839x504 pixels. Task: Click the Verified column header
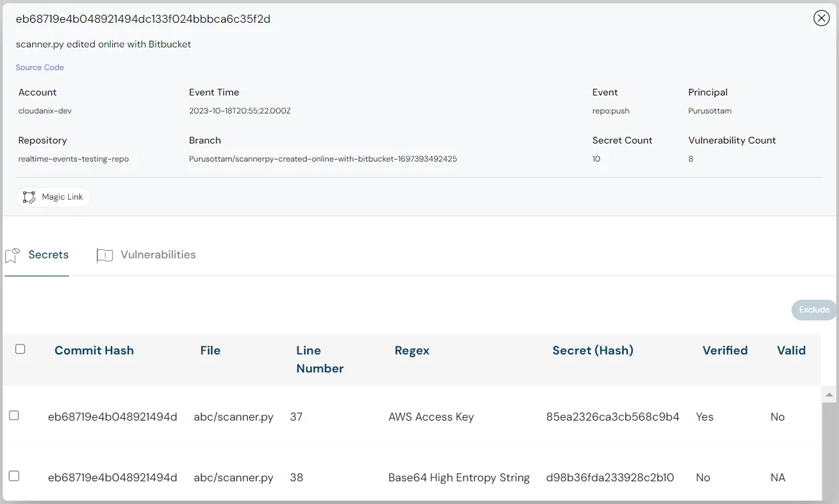pyautogui.click(x=725, y=350)
